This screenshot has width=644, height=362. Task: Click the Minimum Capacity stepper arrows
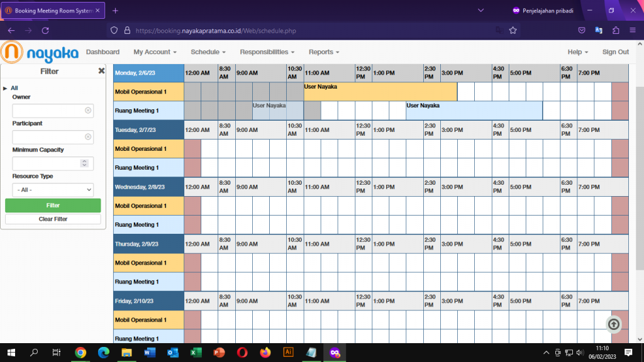pyautogui.click(x=84, y=163)
